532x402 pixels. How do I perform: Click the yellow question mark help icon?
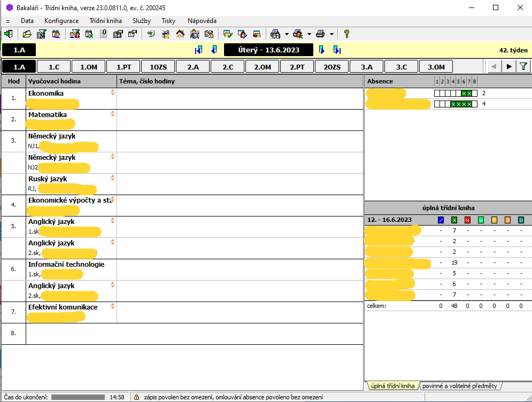(x=346, y=34)
